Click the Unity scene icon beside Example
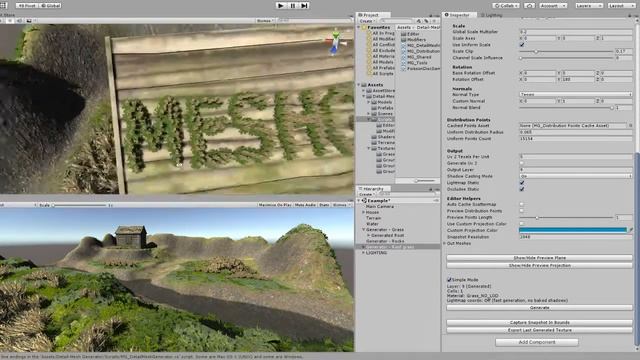Viewport: 640px width, 360px height. 364,201
